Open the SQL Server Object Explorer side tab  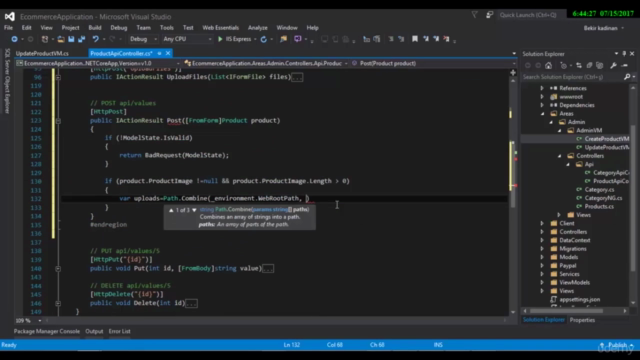[7, 80]
